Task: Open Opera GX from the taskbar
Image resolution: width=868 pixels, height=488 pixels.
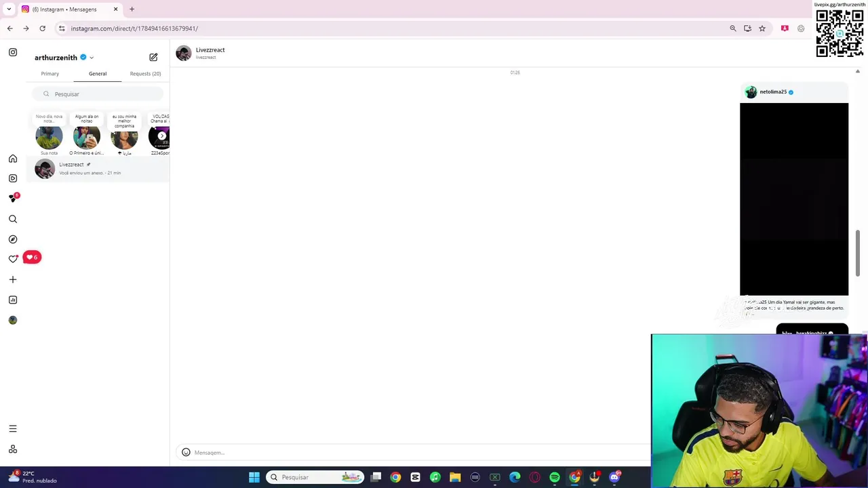Action: [534, 477]
